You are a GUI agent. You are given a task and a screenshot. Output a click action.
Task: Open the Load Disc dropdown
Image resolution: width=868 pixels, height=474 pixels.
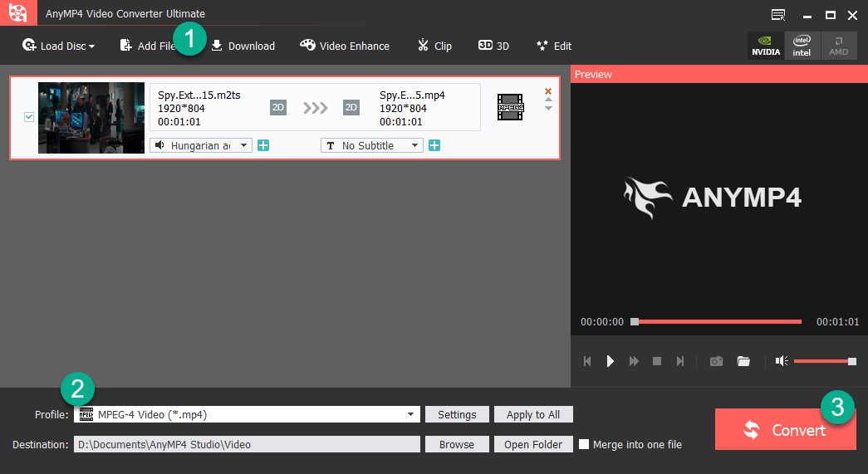[58, 46]
